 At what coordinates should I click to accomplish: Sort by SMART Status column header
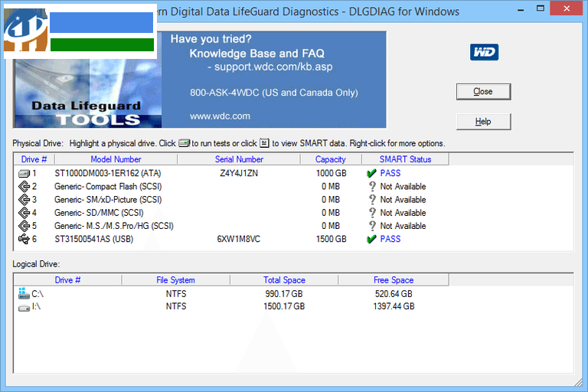pos(405,159)
